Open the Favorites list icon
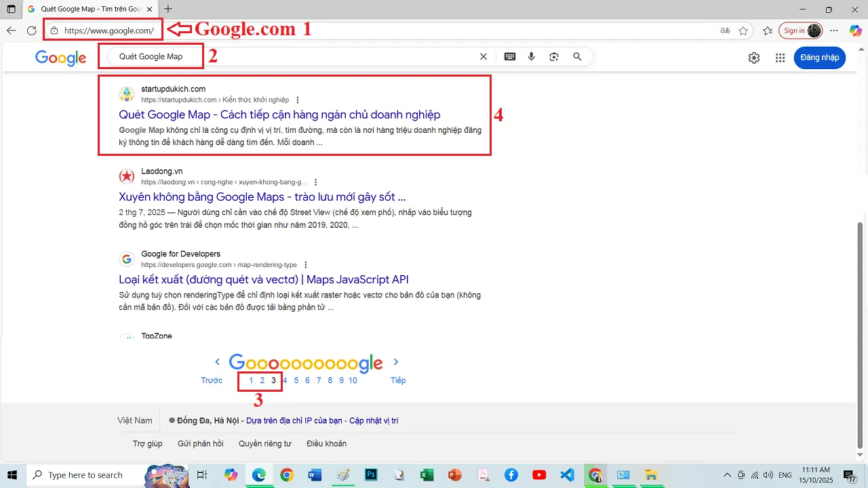 click(x=768, y=30)
